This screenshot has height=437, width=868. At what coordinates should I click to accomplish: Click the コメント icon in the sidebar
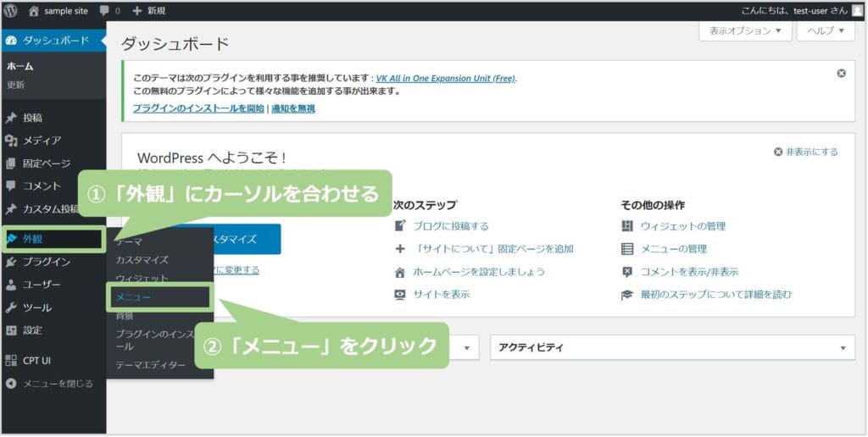tap(11, 185)
